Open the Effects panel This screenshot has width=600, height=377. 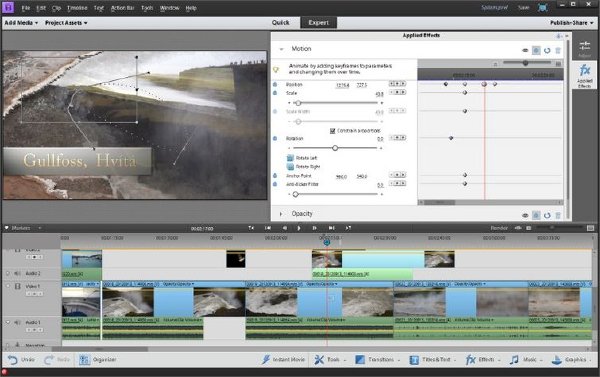482,360
